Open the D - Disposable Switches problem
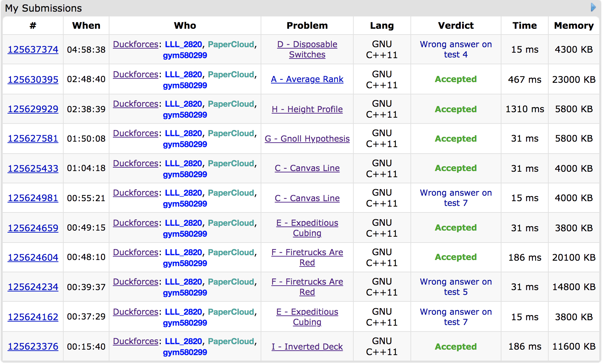602x364 pixels. pyautogui.click(x=307, y=49)
